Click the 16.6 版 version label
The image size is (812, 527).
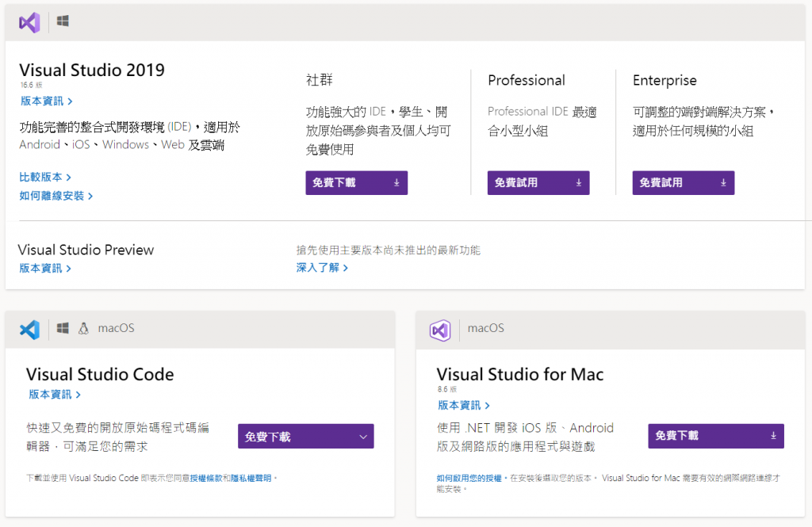coord(32,85)
